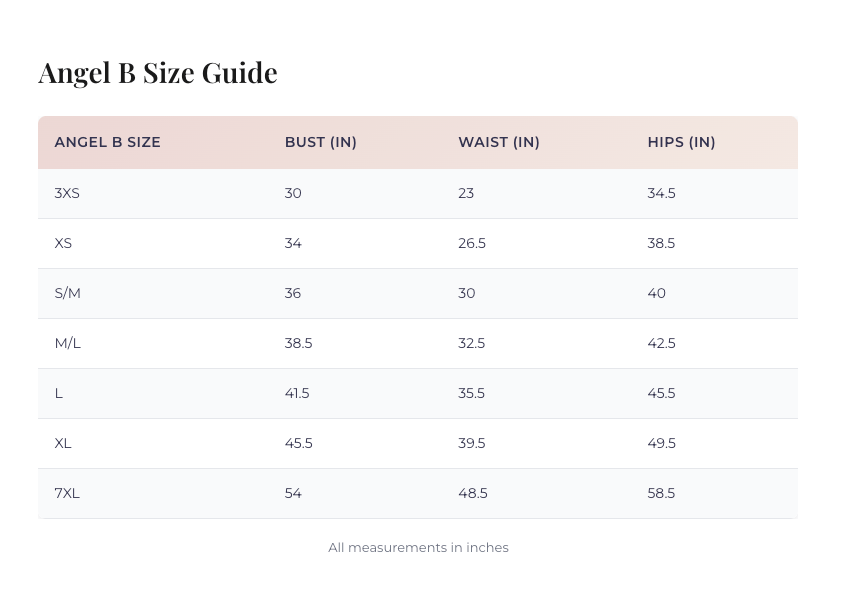Choose the M/L size row label

68,343
